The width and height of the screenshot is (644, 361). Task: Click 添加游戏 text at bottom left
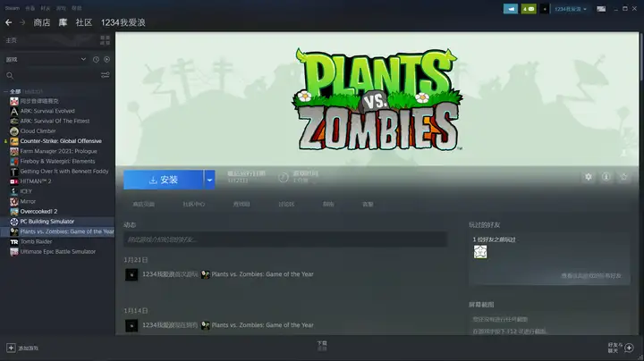(x=29, y=348)
